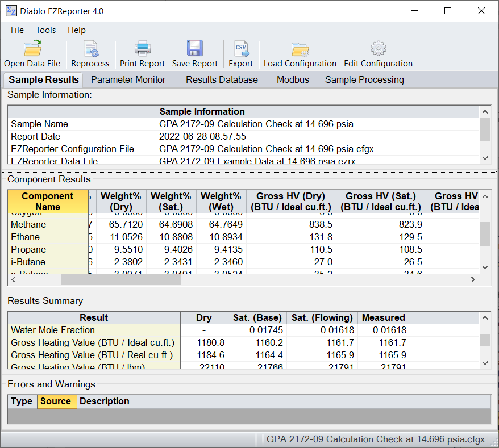Screen dimensions: 499x448
Task: Click the Component Results horizontal scrollbar thumb
Action: coord(121,280)
